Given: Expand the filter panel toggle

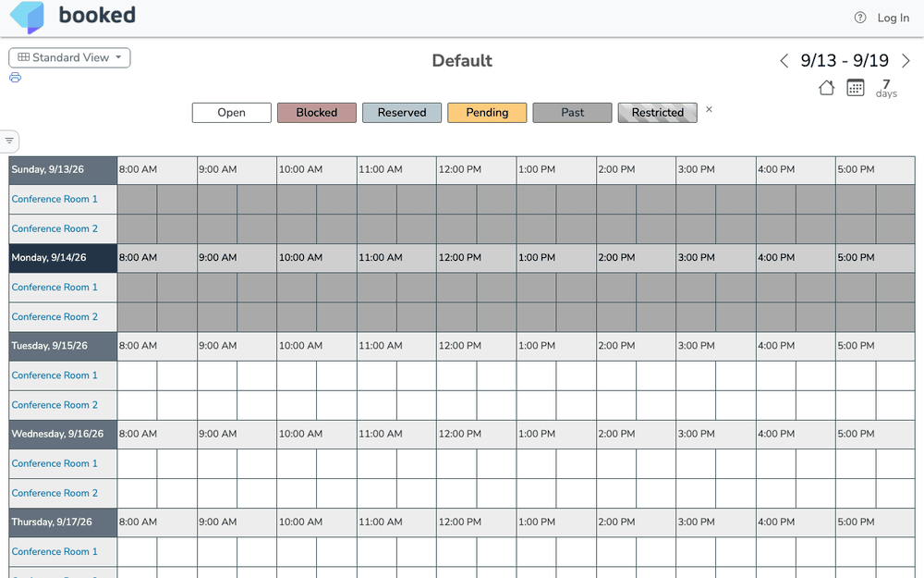Looking at the screenshot, I should point(9,141).
